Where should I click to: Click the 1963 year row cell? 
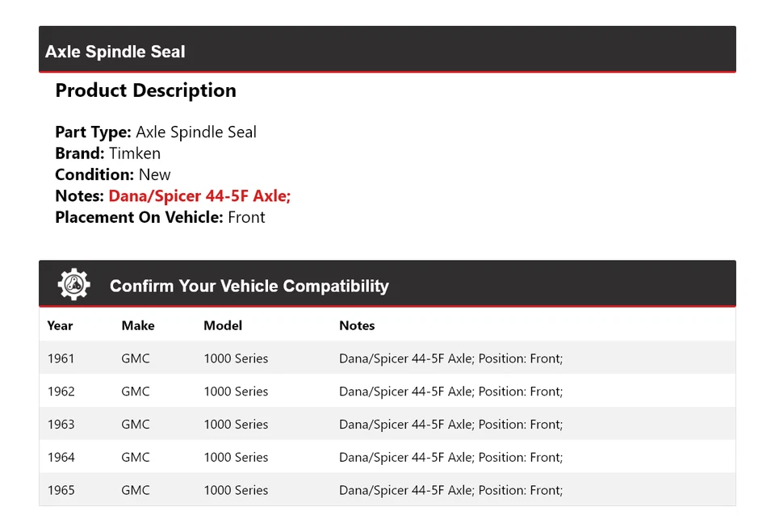coord(61,425)
